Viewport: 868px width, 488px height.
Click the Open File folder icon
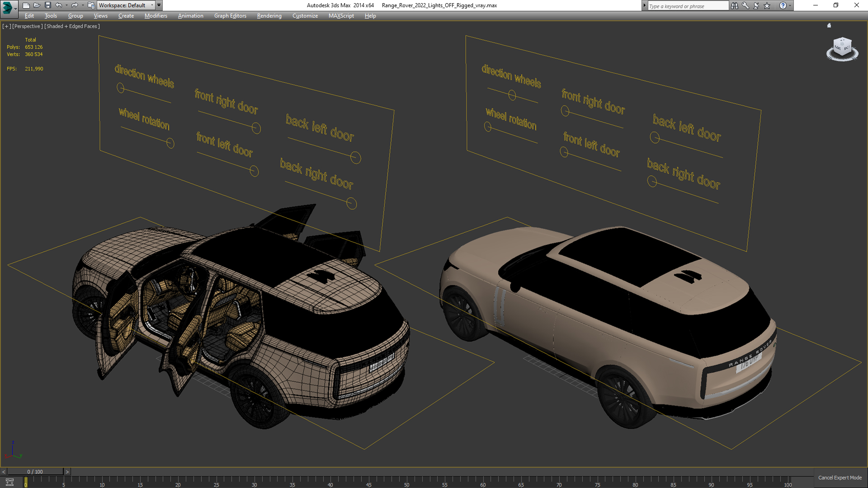point(37,5)
